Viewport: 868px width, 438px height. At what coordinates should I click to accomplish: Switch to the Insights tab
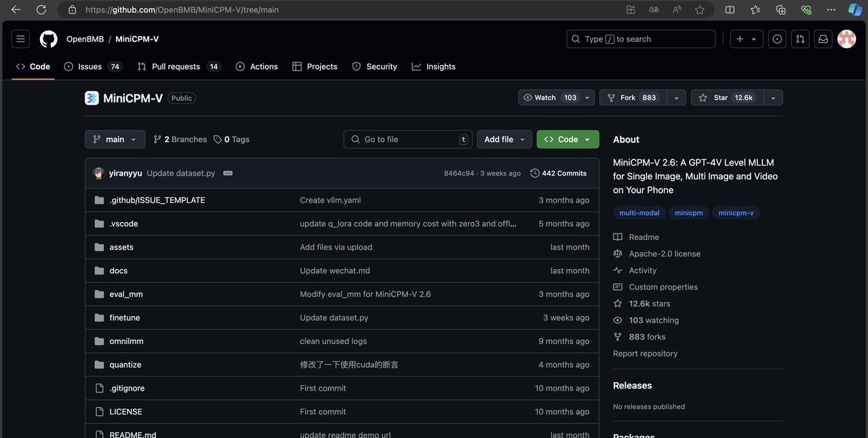click(x=434, y=66)
